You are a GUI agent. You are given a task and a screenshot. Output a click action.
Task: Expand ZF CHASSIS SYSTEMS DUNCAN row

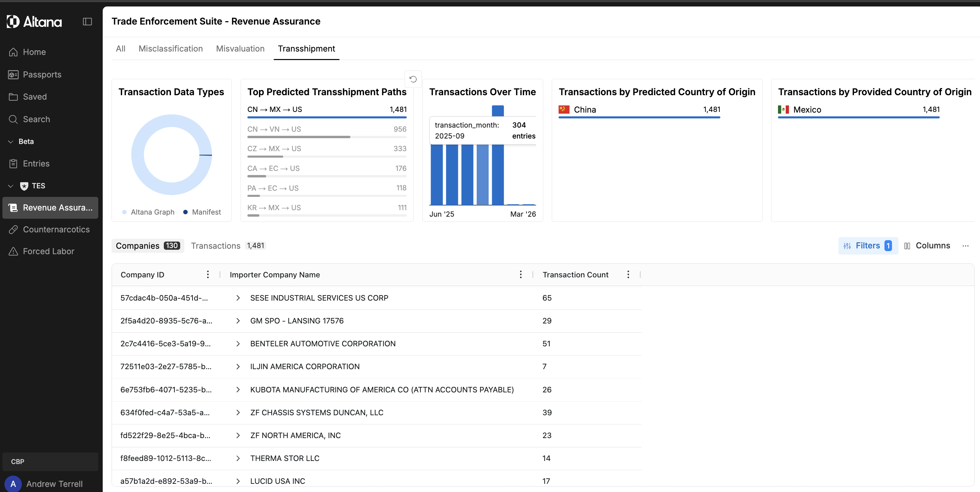tap(238, 413)
